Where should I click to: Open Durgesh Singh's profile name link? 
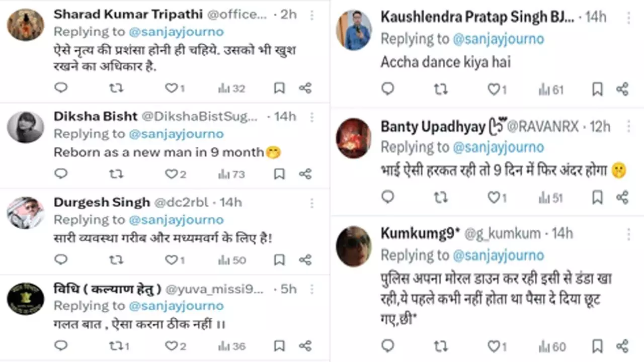point(102,202)
